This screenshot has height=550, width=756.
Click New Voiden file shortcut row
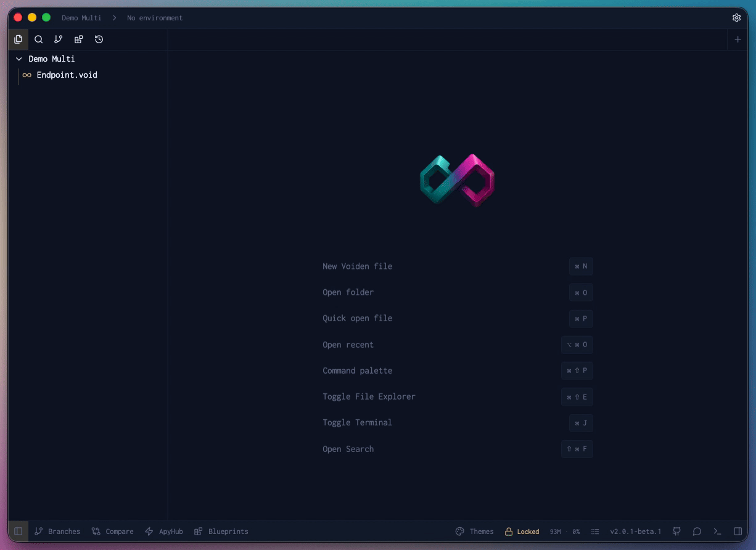pyautogui.click(x=458, y=266)
